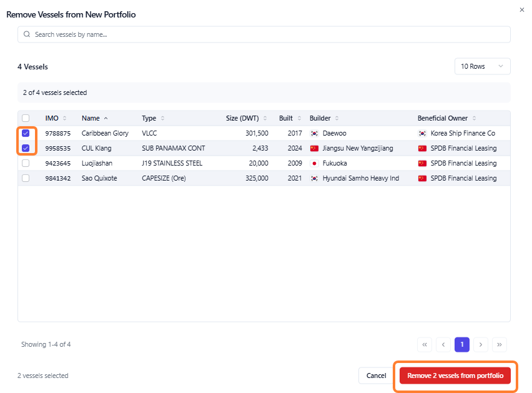Click China flag beside Jiangsu New Yangzijiang
532x393 pixels.
[x=315, y=148]
